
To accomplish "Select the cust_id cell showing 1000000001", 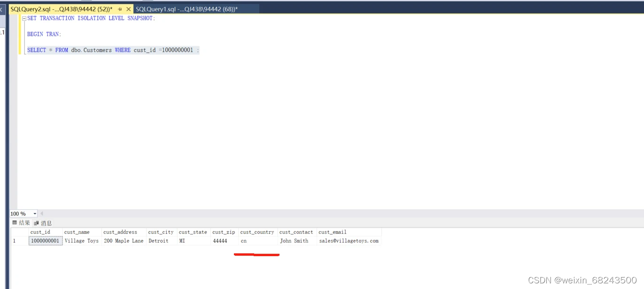I will (45, 240).
